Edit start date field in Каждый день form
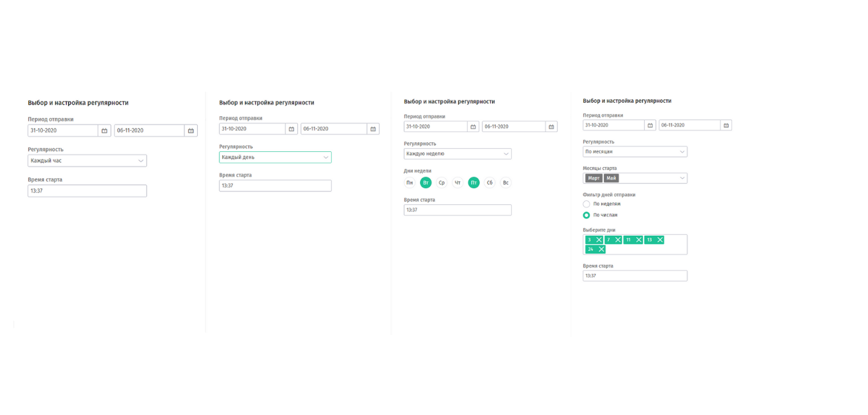The width and height of the screenshot is (868, 415). click(252, 129)
